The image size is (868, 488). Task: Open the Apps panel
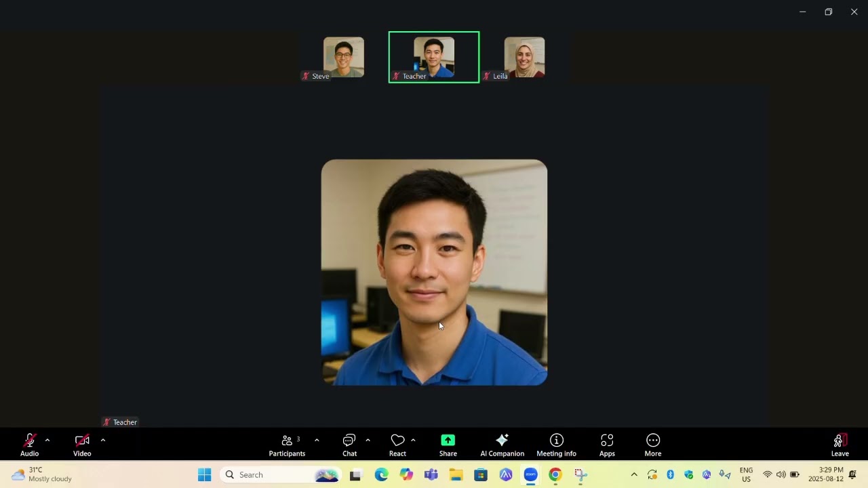(x=607, y=445)
